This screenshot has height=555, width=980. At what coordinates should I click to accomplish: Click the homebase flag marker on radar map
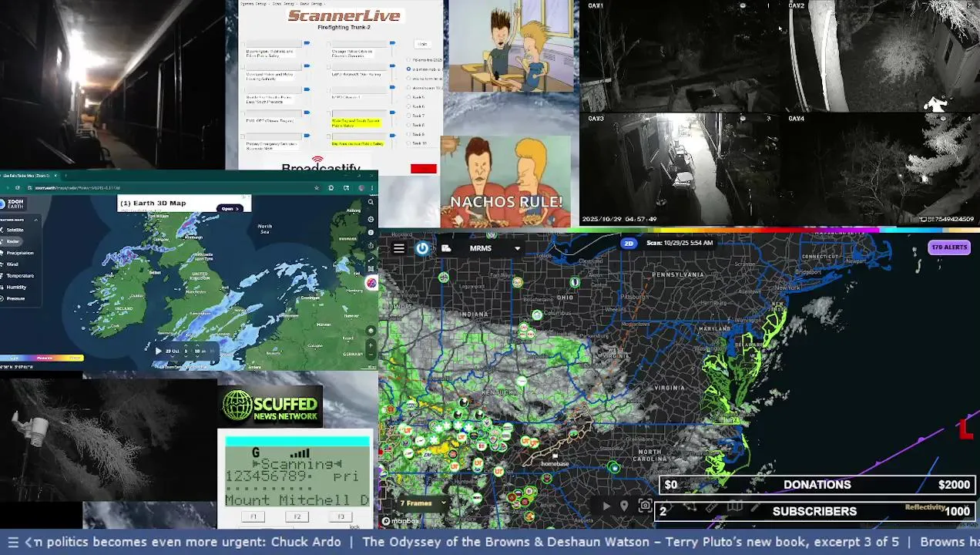click(x=555, y=456)
